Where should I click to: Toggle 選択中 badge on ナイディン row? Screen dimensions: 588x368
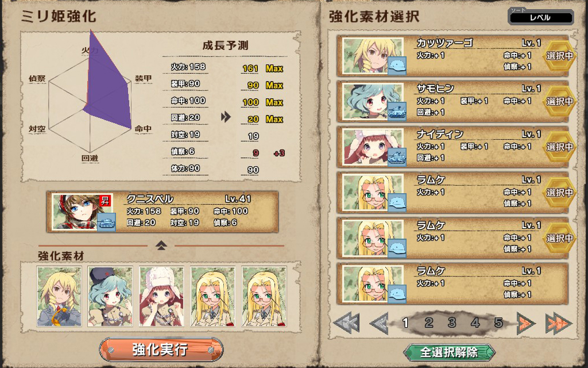click(559, 147)
